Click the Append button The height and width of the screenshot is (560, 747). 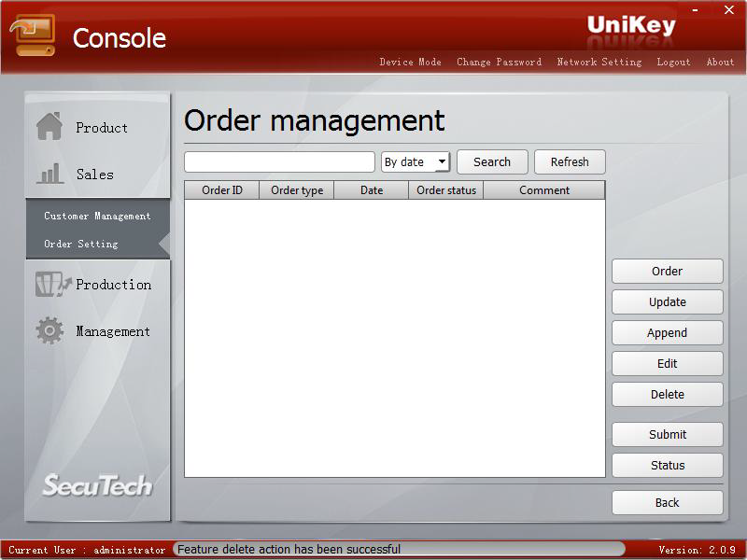coord(667,333)
